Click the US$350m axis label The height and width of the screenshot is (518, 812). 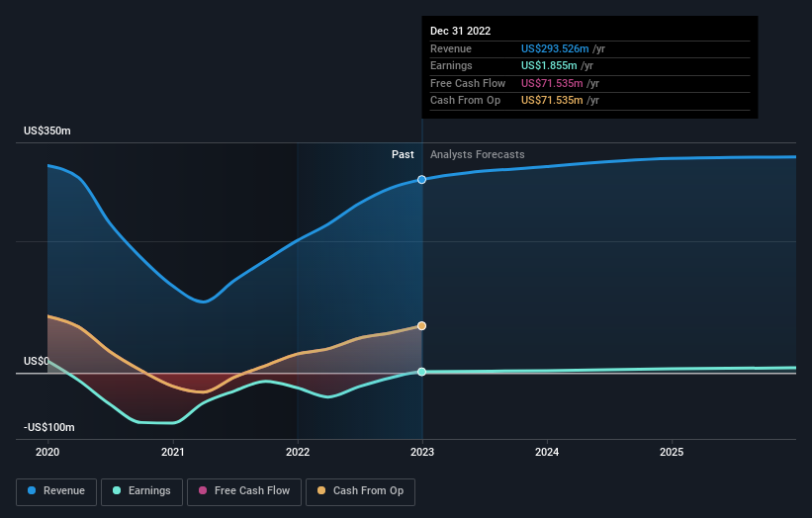click(x=47, y=130)
